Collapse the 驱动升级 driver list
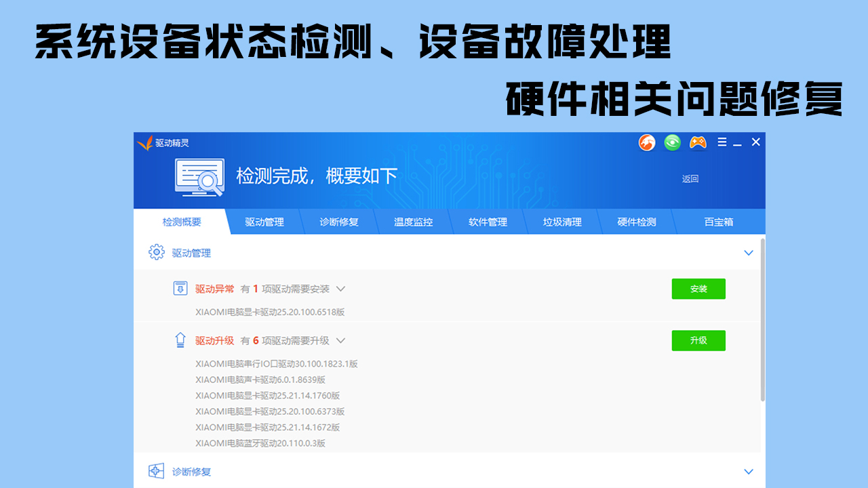Screen dimensions: 868x488 pyautogui.click(x=341, y=341)
